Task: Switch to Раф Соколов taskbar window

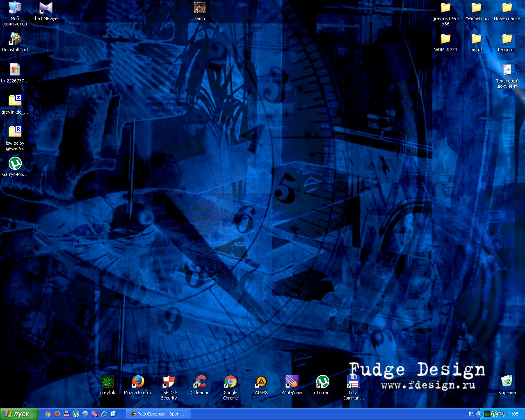Action: tap(157, 414)
